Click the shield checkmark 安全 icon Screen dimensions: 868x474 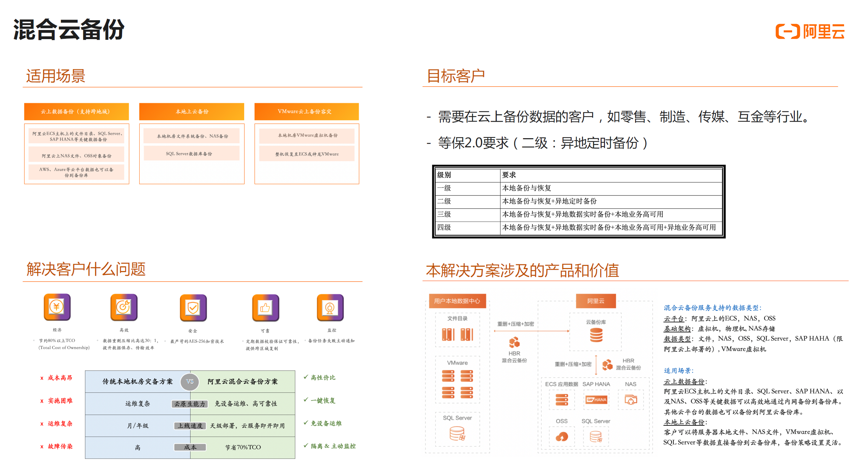tap(193, 307)
